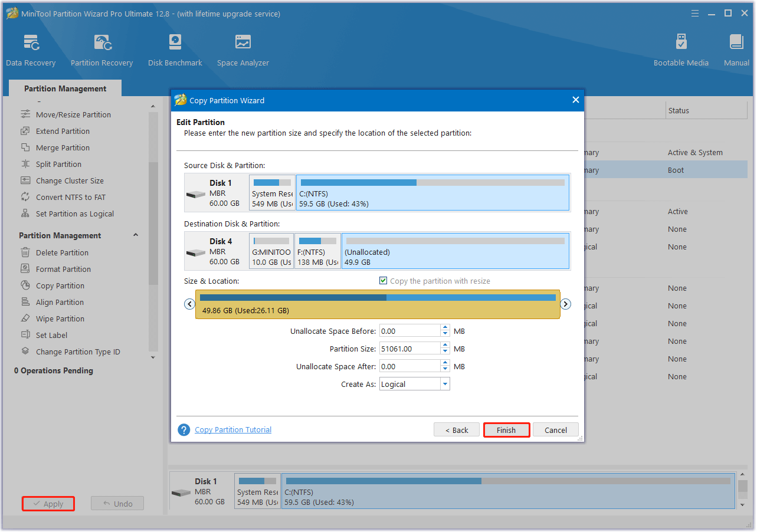This screenshot has height=532, width=757.
Task: Choose Wipe Partition in sidebar
Action: (60, 318)
